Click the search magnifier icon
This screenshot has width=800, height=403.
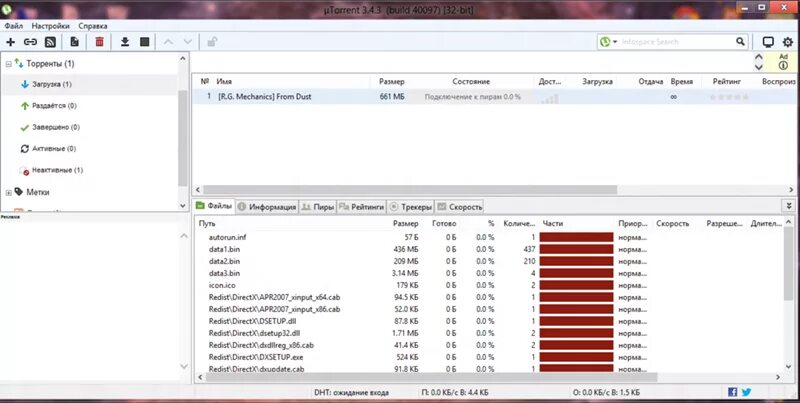(x=740, y=41)
